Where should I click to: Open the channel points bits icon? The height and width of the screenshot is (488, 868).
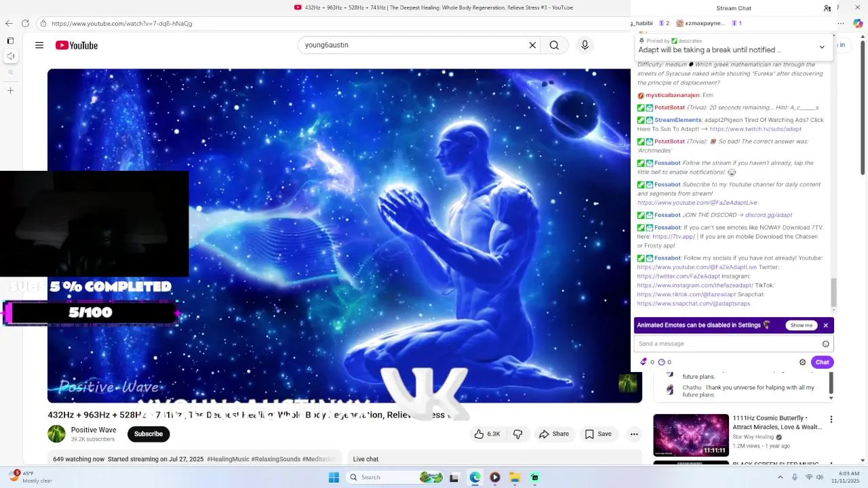644,362
